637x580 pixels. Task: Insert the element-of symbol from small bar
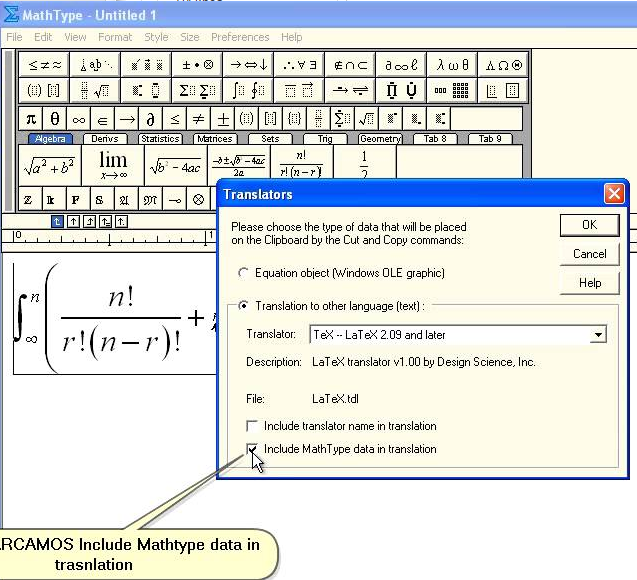(x=103, y=119)
